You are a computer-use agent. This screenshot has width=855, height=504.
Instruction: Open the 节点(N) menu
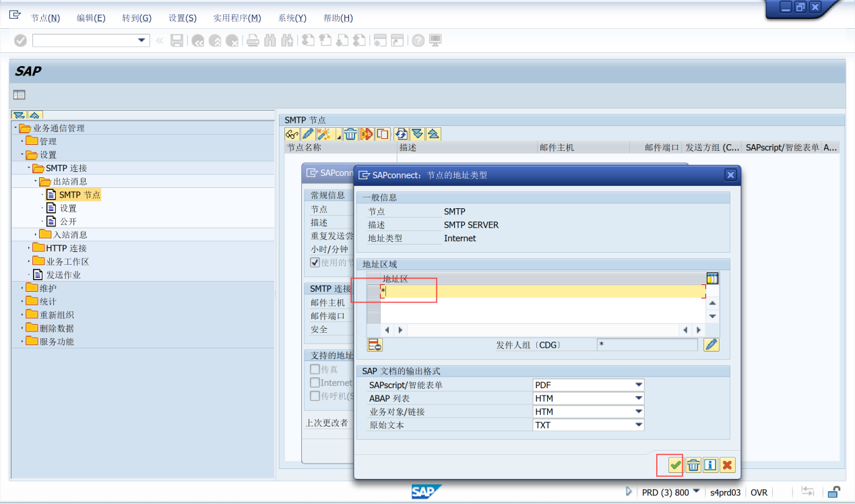45,18
